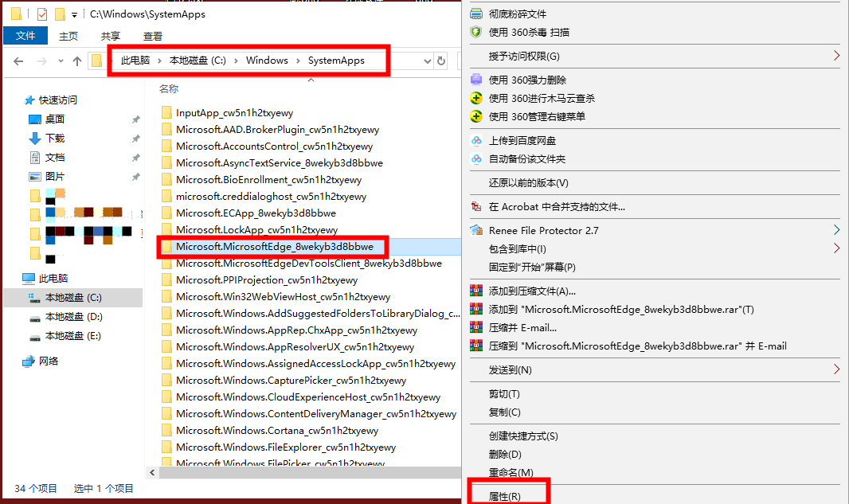The height and width of the screenshot is (504, 849).
Task: Click 此电脑 in address breadcrumb
Action: [135, 60]
